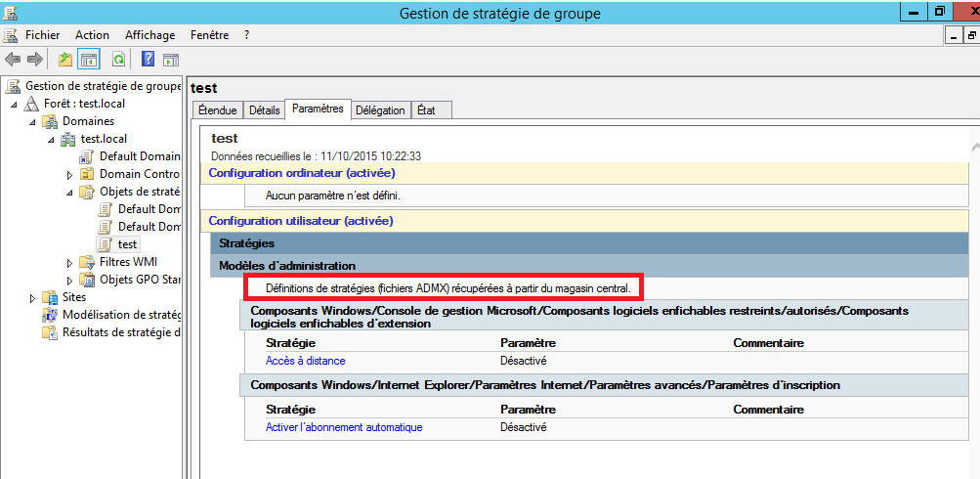Screen dimensions: 980x479
Task: Switch to the Délégation tab
Action: (380, 110)
